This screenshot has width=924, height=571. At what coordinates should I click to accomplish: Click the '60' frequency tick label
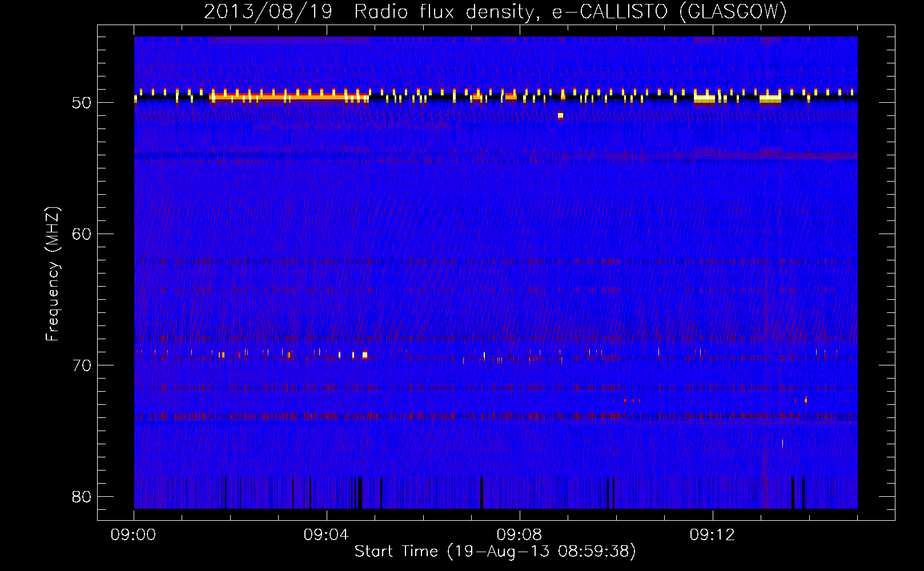[82, 234]
